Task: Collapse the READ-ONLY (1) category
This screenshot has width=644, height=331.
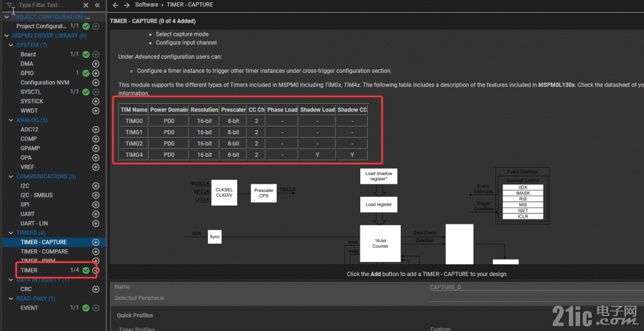Action: pyautogui.click(x=11, y=299)
